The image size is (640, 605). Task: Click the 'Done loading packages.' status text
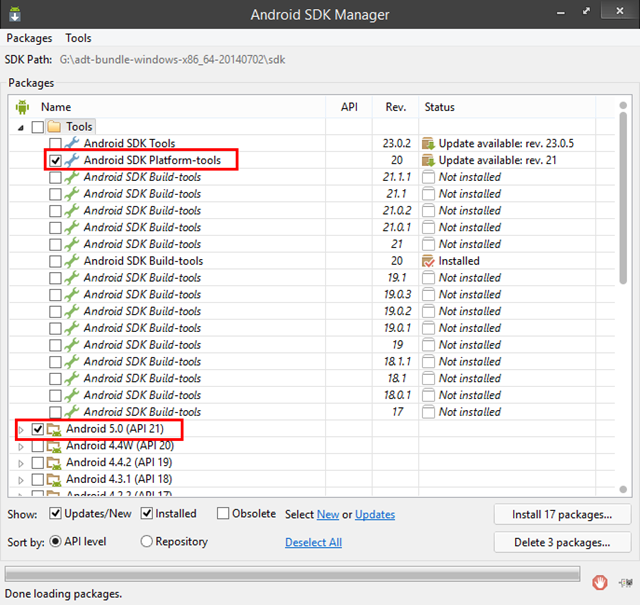tap(63, 594)
